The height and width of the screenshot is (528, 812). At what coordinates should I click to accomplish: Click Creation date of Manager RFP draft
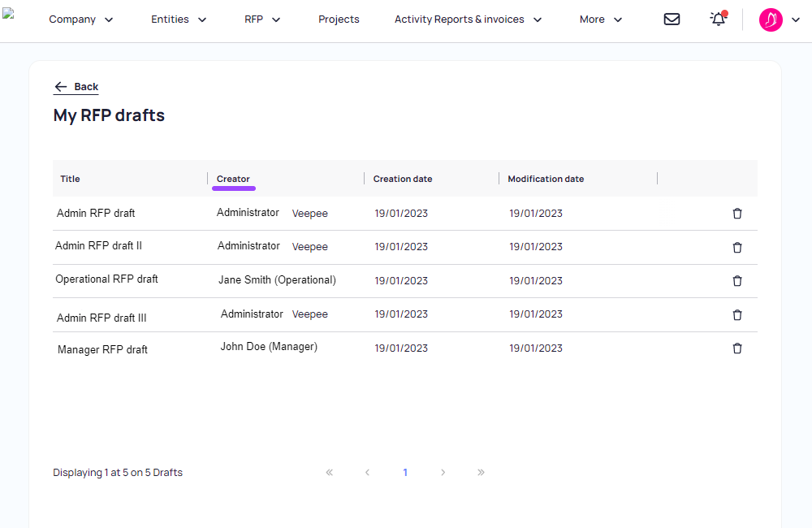point(401,348)
